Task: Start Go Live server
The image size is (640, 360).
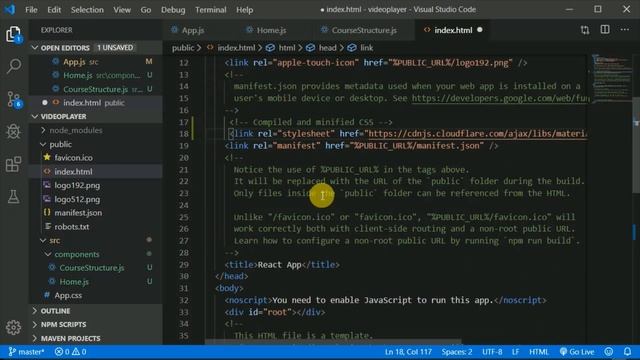Action: [x=577, y=352]
